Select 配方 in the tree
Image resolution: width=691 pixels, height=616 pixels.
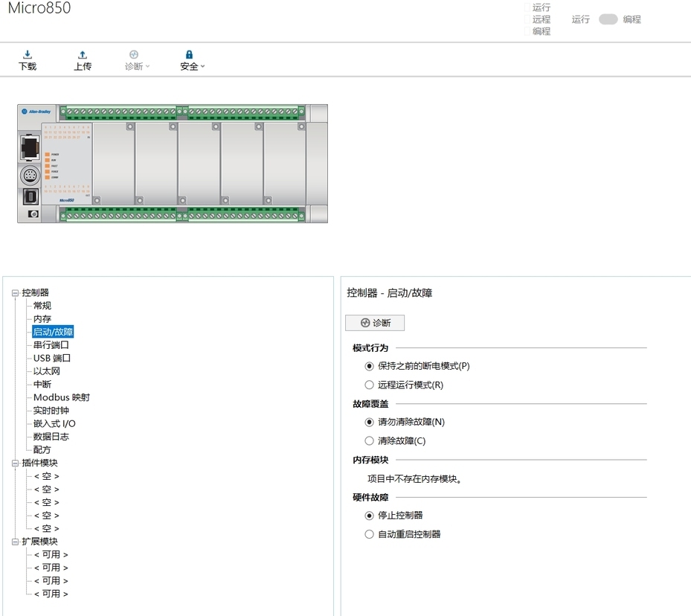coord(42,450)
